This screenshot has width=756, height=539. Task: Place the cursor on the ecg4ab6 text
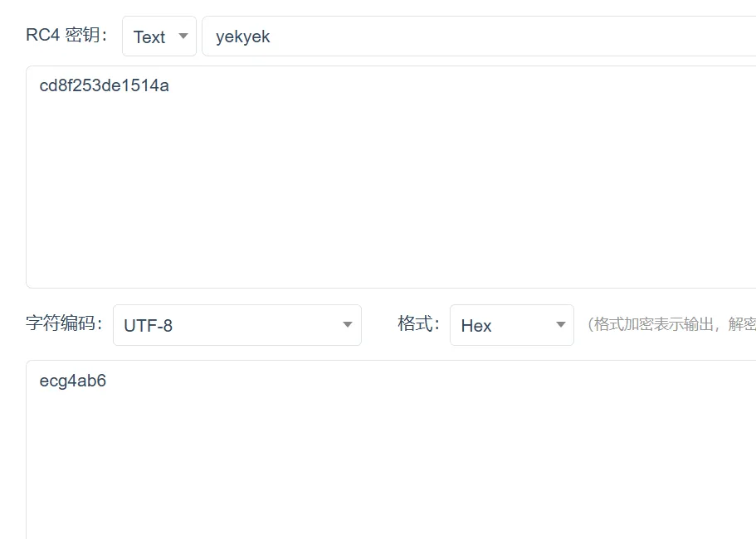[x=73, y=381]
